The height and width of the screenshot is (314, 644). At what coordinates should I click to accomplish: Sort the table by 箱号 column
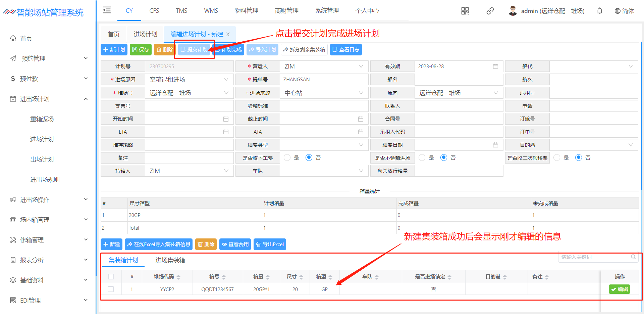[224, 277]
